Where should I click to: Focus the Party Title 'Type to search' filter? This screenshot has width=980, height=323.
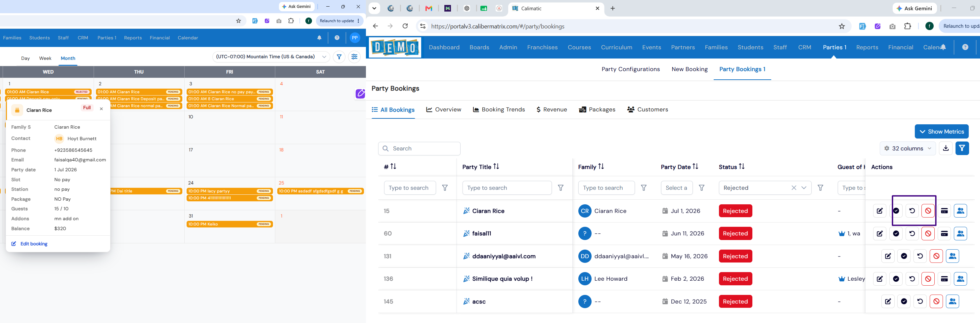click(507, 188)
